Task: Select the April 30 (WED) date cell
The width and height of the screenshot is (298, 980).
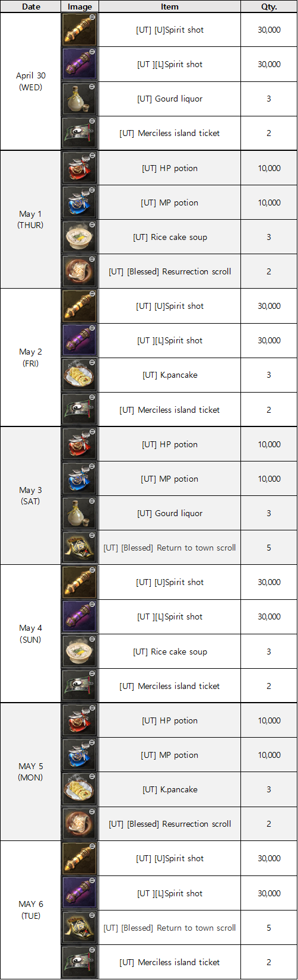Action: coord(31,81)
